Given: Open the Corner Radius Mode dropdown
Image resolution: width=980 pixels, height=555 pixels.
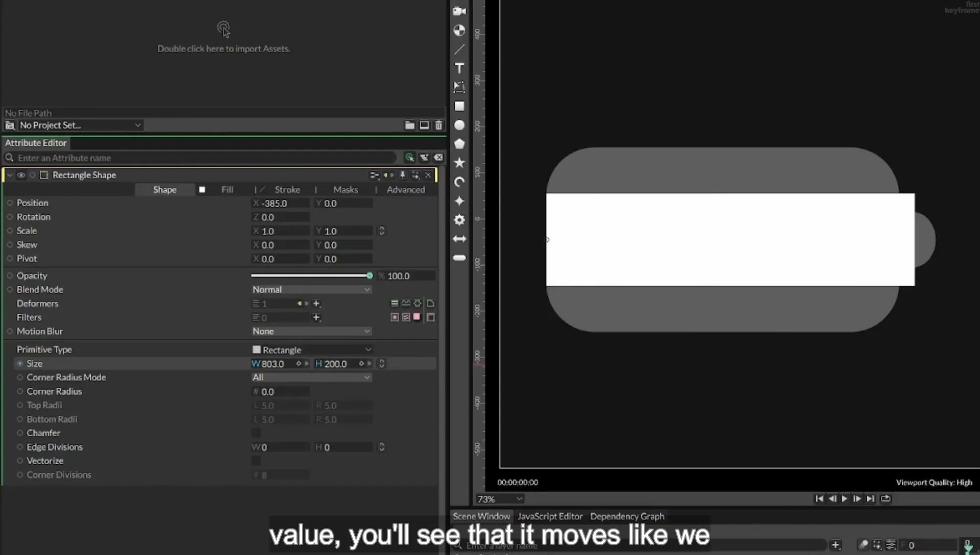Looking at the screenshot, I should (x=311, y=377).
